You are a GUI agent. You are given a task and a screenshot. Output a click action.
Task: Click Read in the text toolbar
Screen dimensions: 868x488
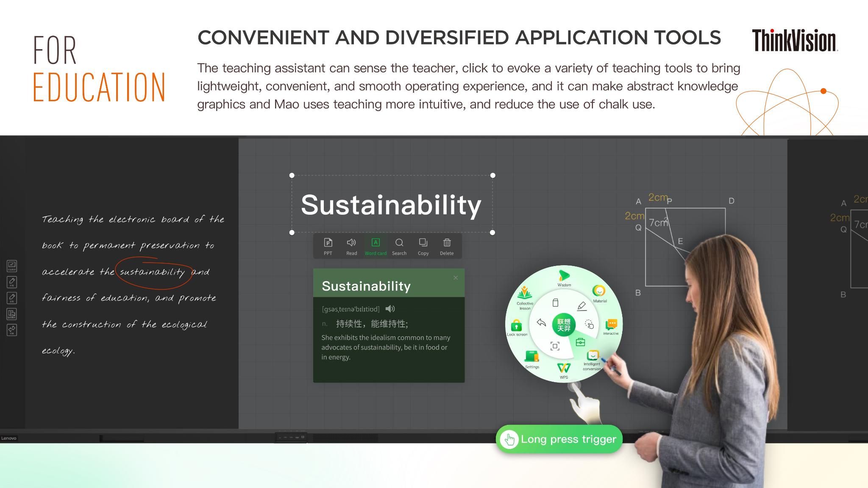[x=351, y=246]
